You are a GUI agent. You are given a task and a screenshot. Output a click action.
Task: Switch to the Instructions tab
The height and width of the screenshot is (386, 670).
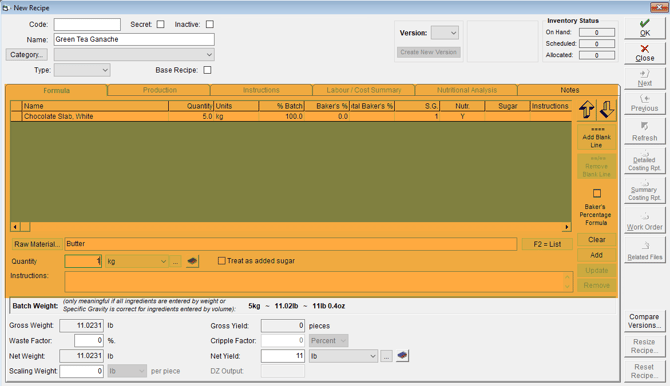pos(261,90)
